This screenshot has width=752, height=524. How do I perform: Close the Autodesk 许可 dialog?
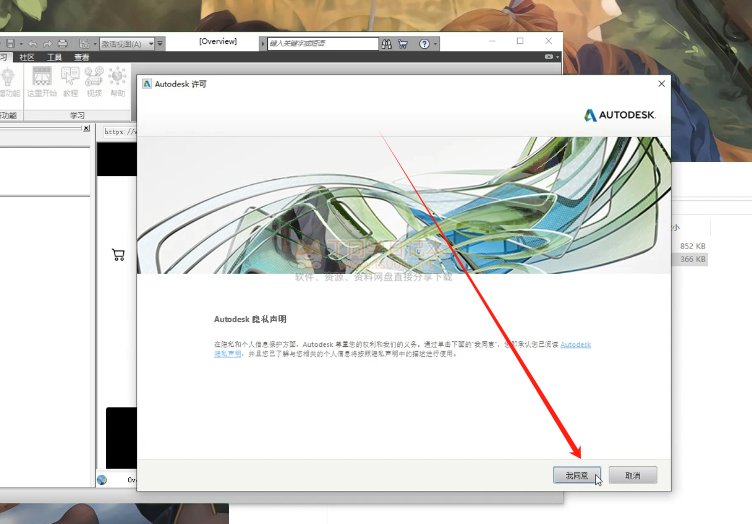(x=661, y=84)
